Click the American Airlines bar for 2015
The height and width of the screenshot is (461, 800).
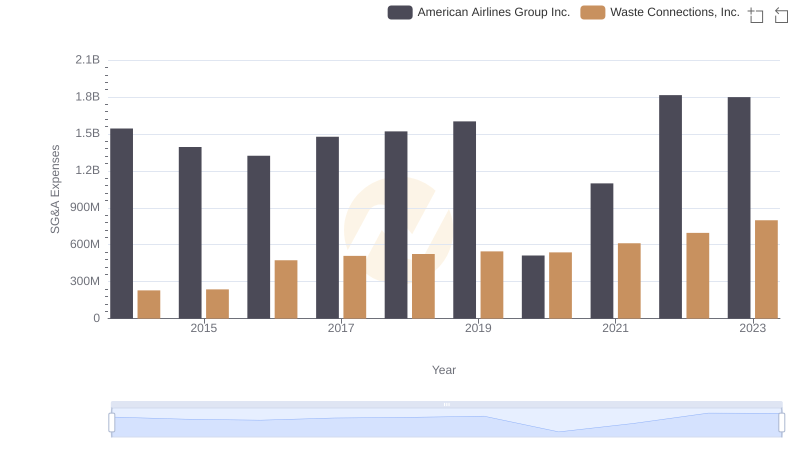[190, 233]
